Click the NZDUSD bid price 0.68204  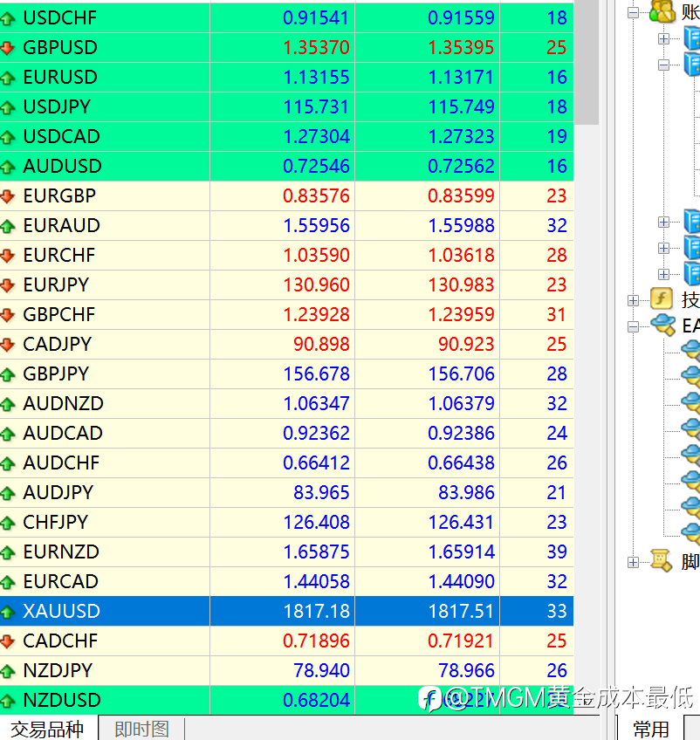[316, 701]
